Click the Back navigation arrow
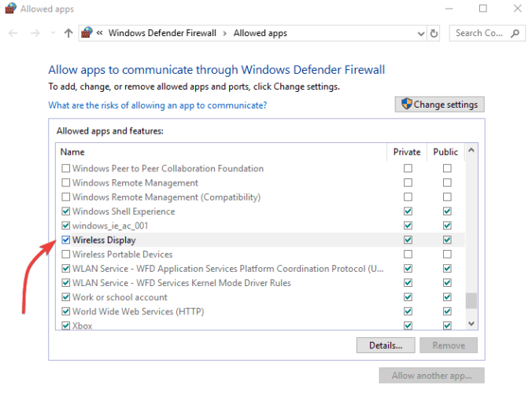 click(13, 33)
